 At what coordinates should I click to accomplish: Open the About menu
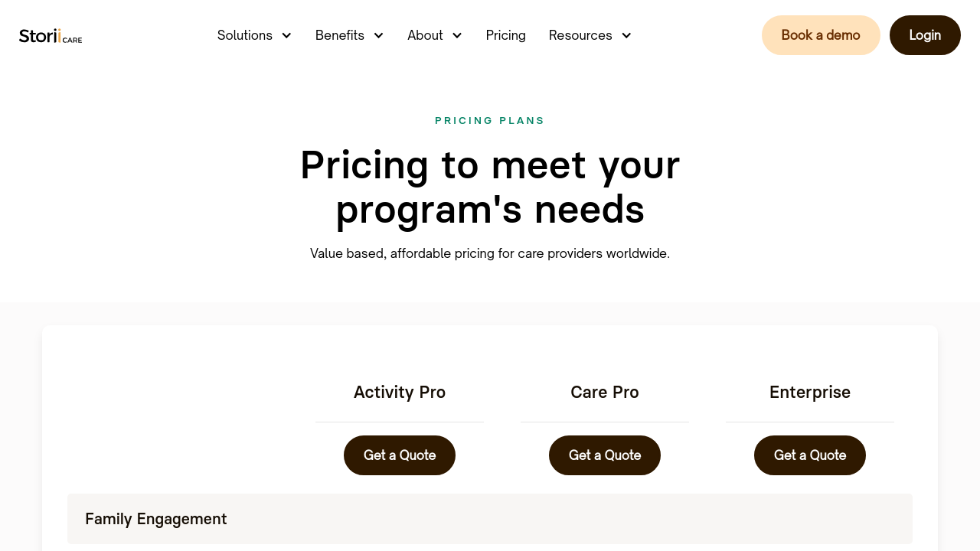[x=425, y=35]
